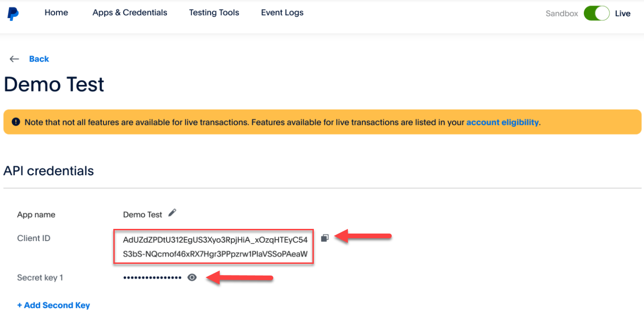The image size is (644, 317).
Task: Edit app name with pencil icon
Action: 173,213
